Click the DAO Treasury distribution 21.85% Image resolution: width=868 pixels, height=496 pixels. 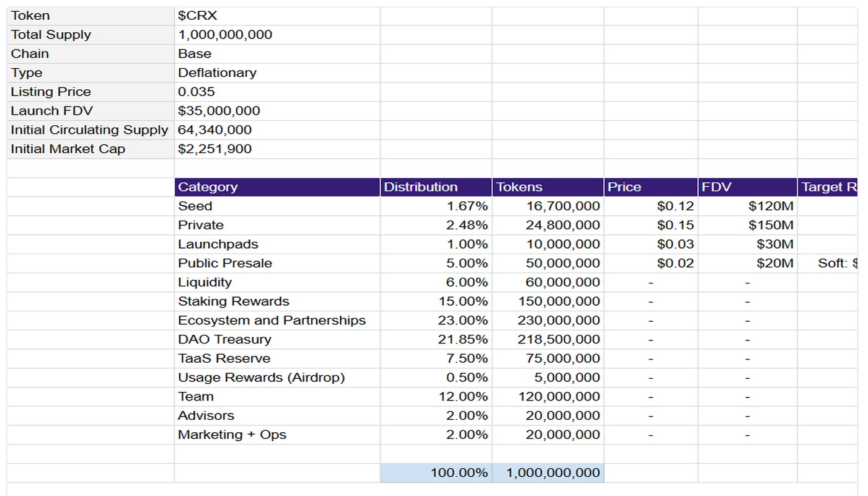[436, 340]
